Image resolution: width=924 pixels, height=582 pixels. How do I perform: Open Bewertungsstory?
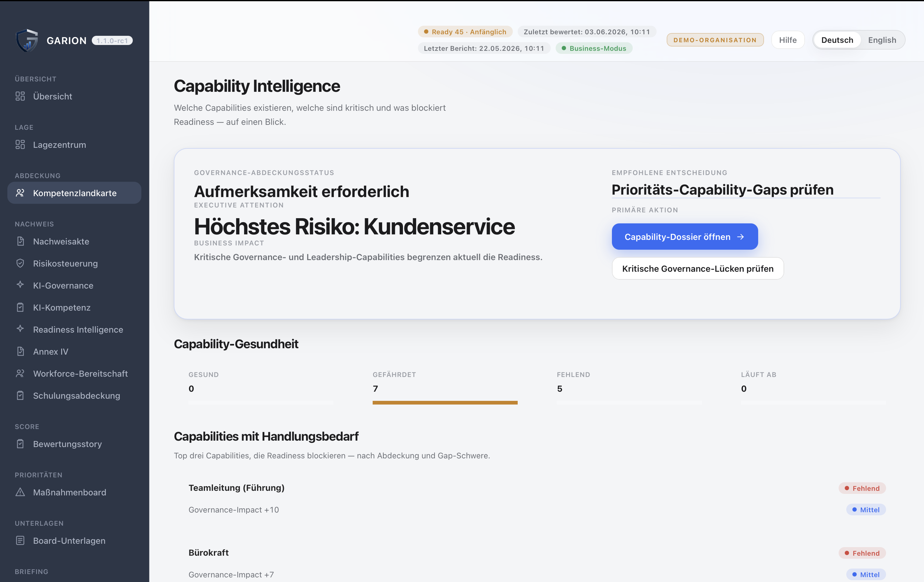coord(74,444)
